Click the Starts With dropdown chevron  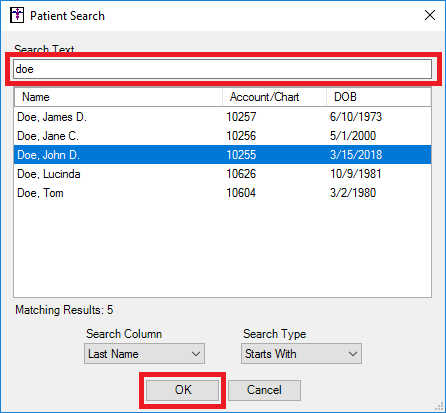point(353,354)
